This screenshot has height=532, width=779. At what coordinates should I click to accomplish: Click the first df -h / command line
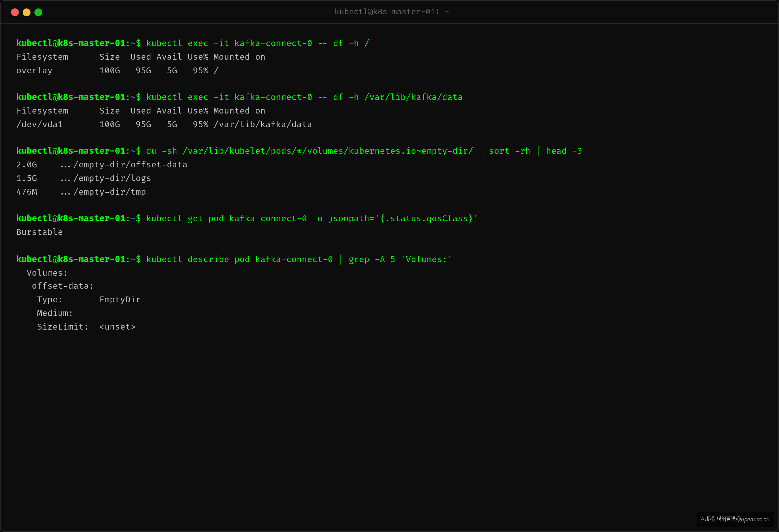click(x=193, y=43)
